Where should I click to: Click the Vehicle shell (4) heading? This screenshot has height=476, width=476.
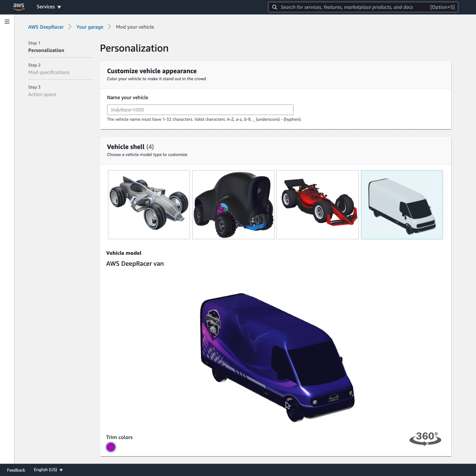click(x=130, y=147)
